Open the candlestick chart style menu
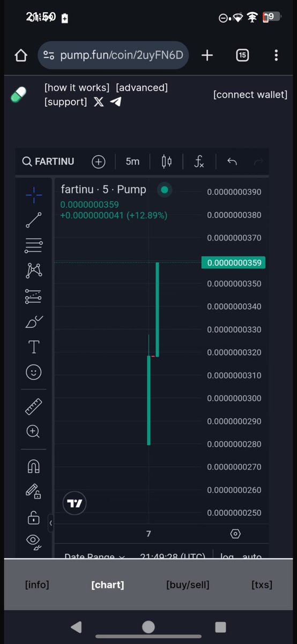Screen dimensions: 297x644 (x=167, y=162)
